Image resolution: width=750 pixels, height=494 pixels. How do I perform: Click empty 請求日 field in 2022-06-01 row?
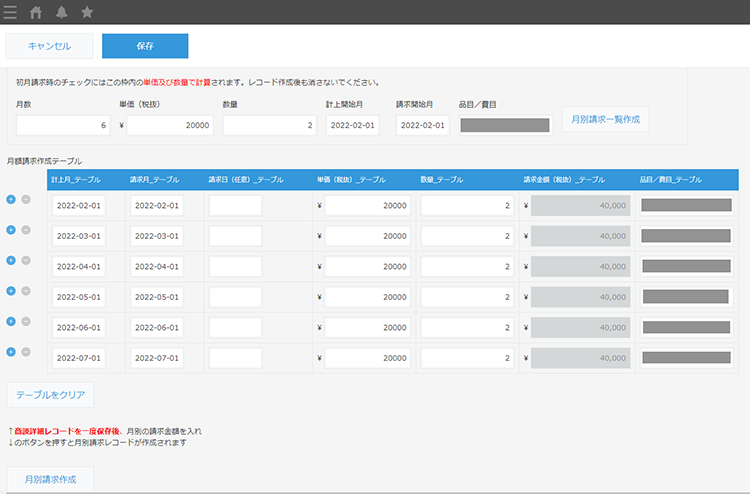(235, 328)
